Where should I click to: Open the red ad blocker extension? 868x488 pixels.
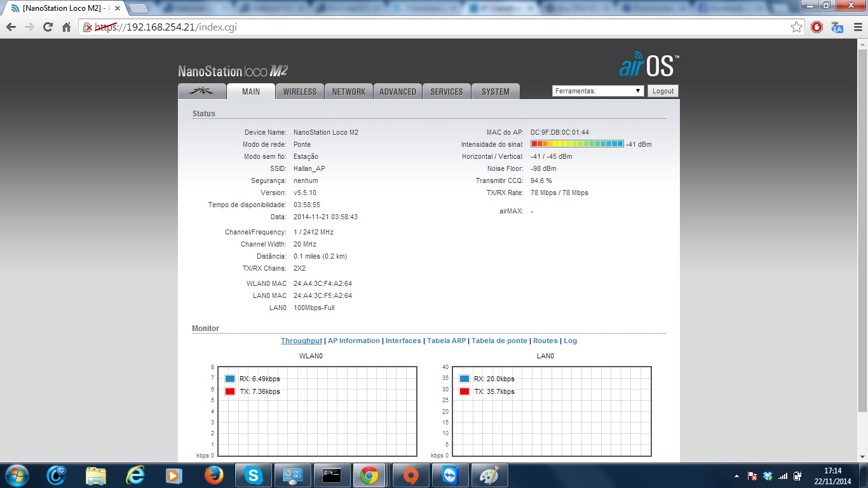coord(817,27)
